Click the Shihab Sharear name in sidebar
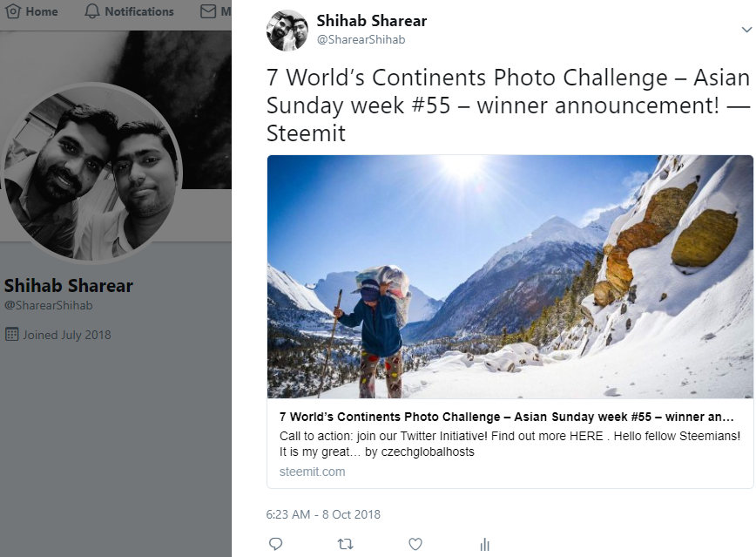This screenshot has width=756, height=557. [x=69, y=286]
